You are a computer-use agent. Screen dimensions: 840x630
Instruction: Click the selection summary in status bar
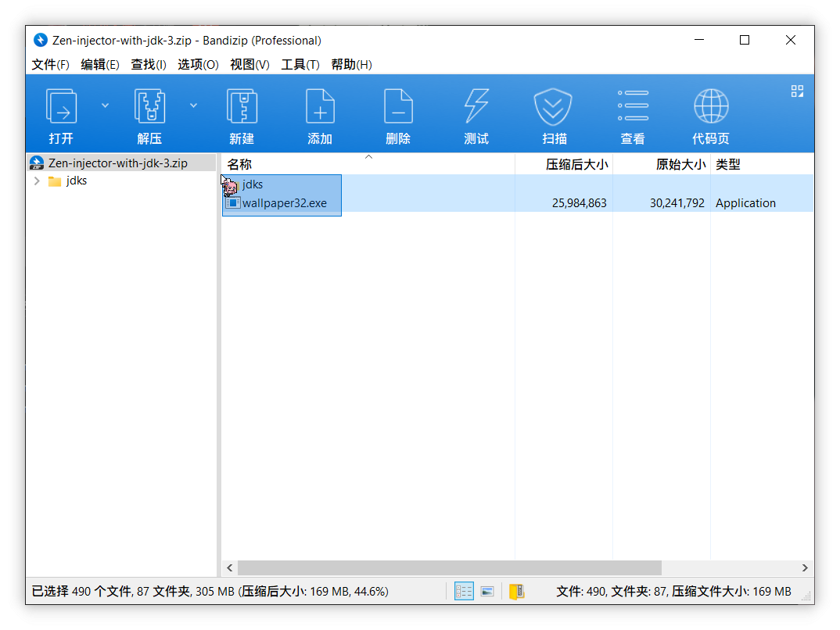click(x=210, y=592)
